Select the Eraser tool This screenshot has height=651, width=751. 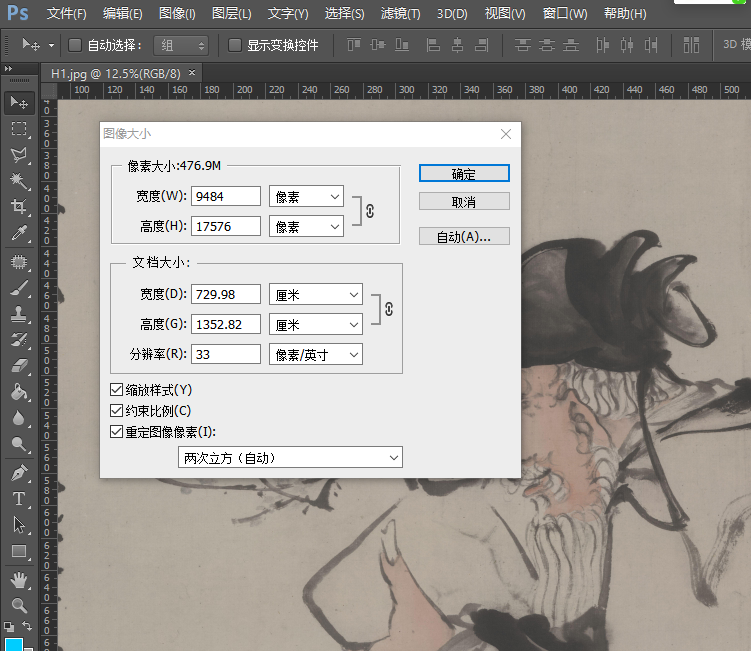tap(19, 366)
